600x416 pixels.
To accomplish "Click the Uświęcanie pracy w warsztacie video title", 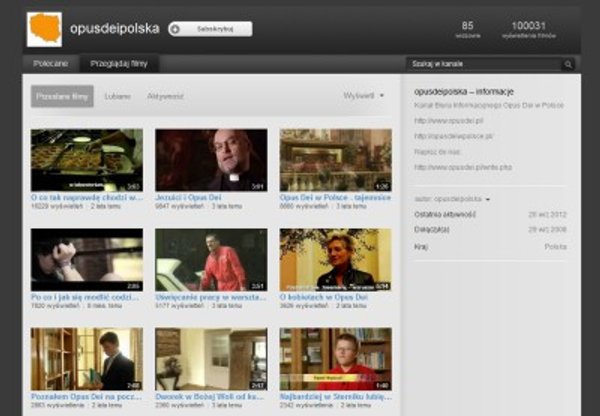I will pyautogui.click(x=210, y=297).
